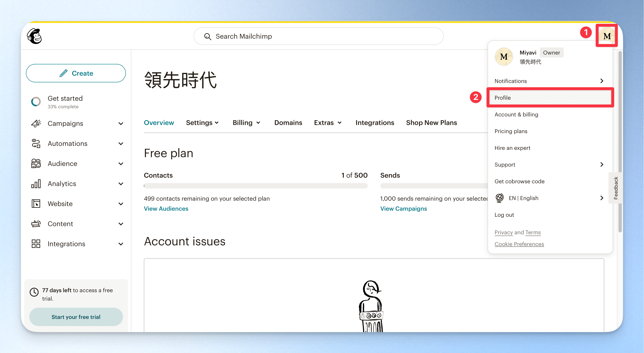
Task: Click the Audience label in sidebar
Action: pyautogui.click(x=62, y=164)
